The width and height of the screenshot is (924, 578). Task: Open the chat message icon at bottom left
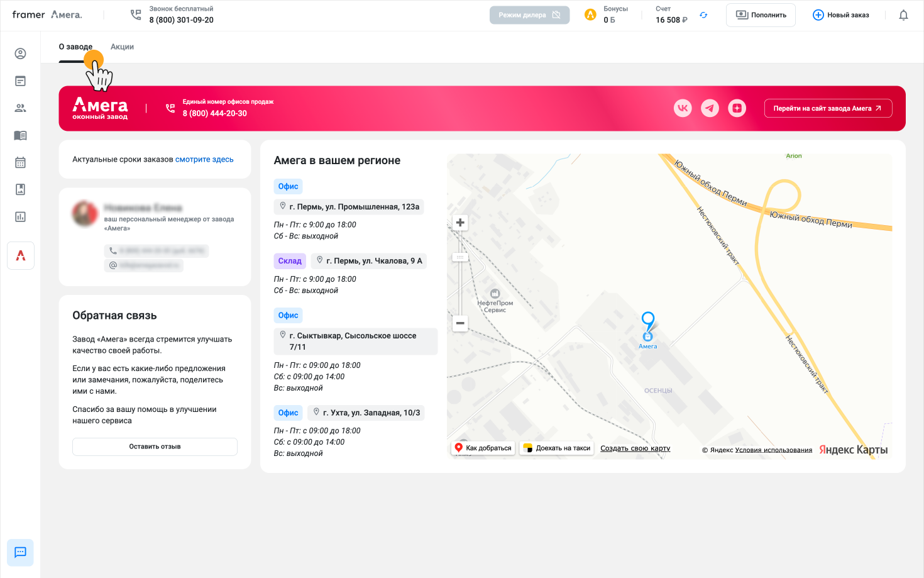(20, 552)
